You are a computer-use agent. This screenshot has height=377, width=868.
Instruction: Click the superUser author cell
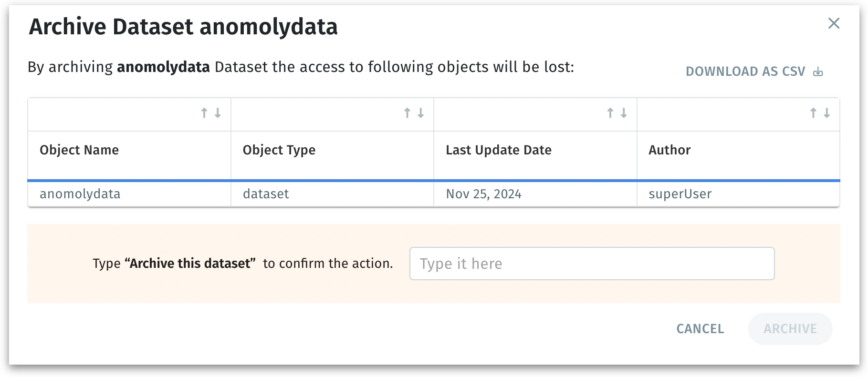click(x=680, y=194)
